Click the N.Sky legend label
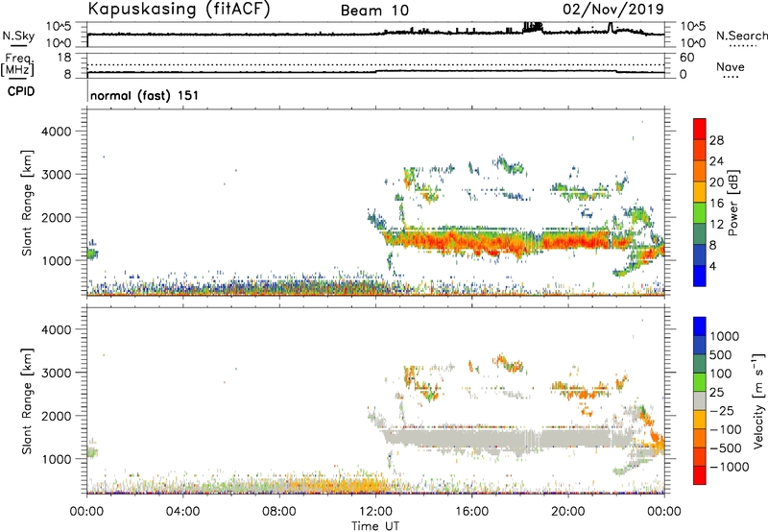 coord(18,36)
